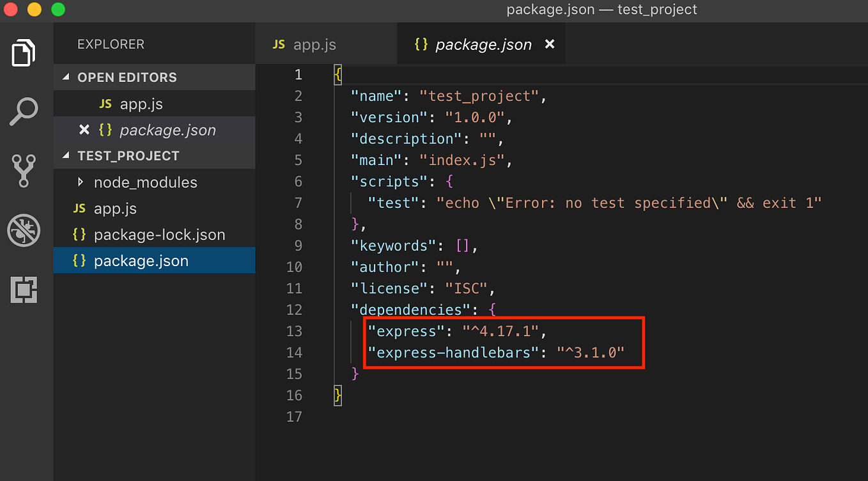Click the green maximize window button
Screen dimensions: 868x481
tap(58, 10)
